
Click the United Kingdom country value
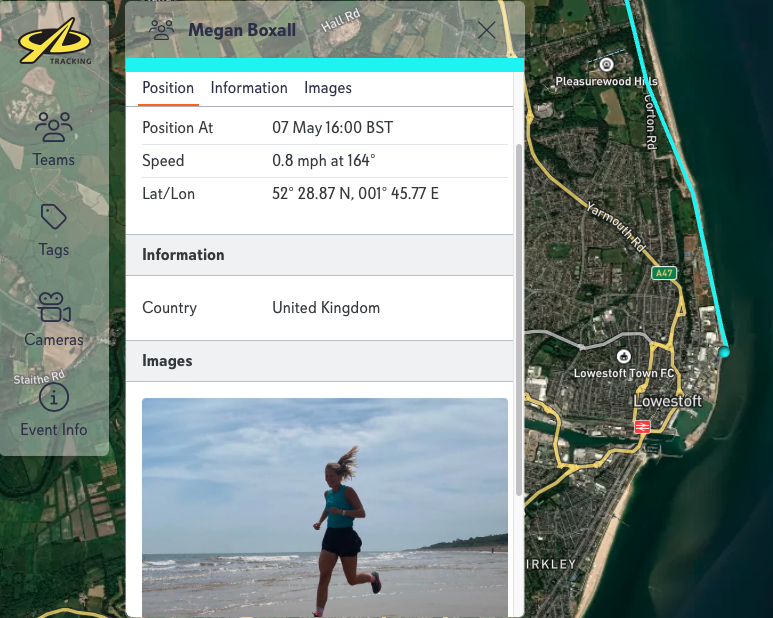click(x=326, y=308)
